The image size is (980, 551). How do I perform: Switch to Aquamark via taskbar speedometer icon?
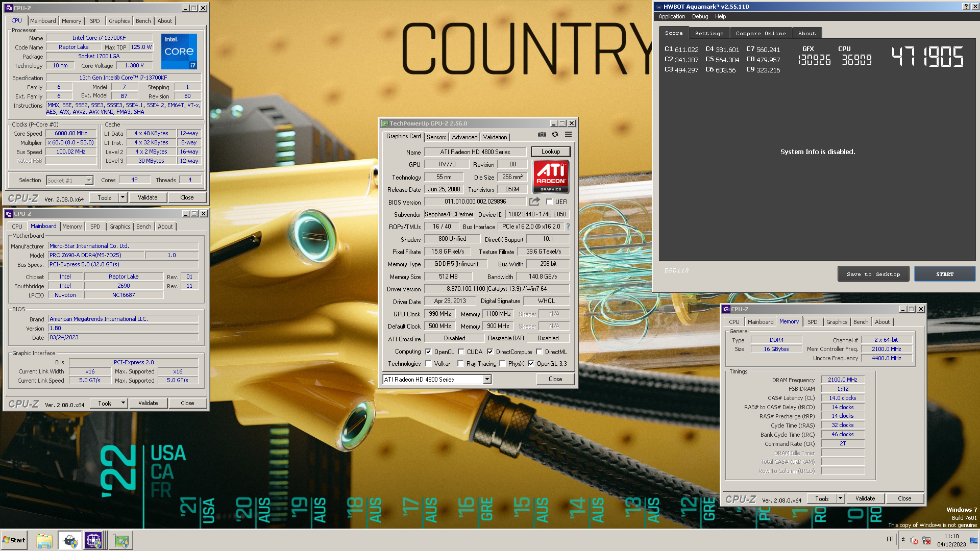pos(69,541)
